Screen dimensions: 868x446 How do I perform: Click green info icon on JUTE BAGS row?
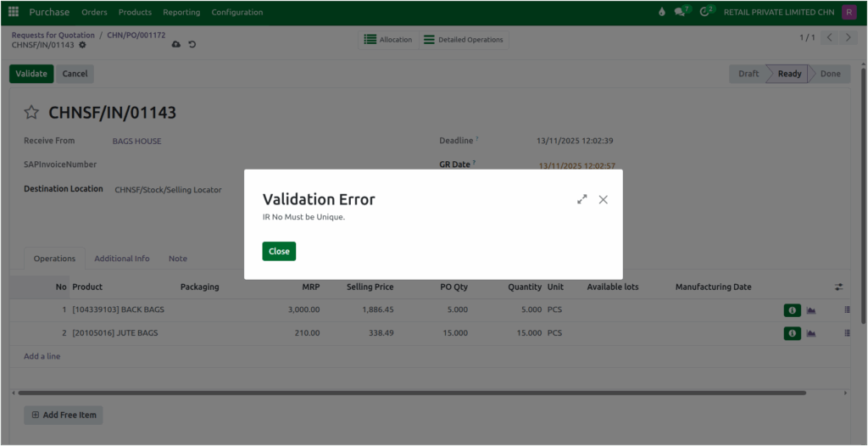(793, 333)
